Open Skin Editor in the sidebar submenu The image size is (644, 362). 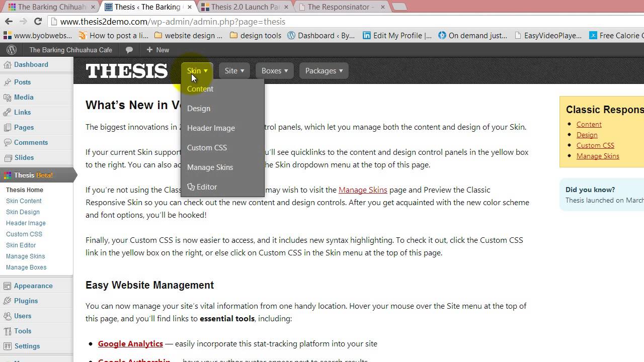point(21,245)
